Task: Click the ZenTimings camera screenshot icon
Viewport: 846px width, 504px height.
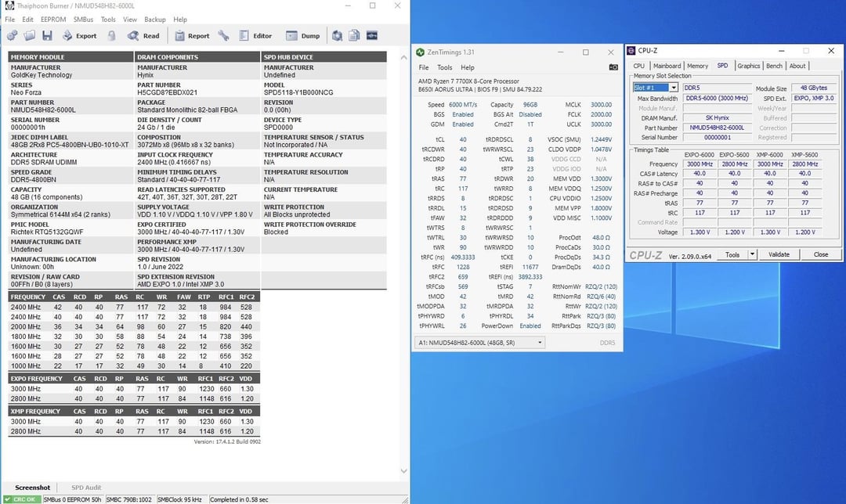Action: coord(613,67)
